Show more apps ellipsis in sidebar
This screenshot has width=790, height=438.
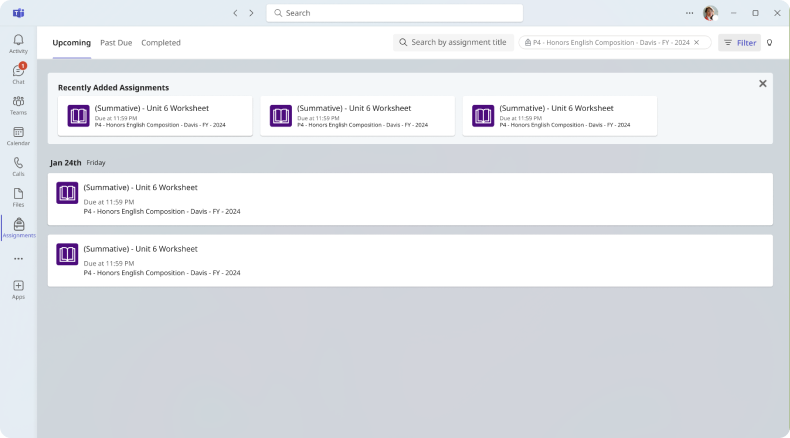click(18, 259)
